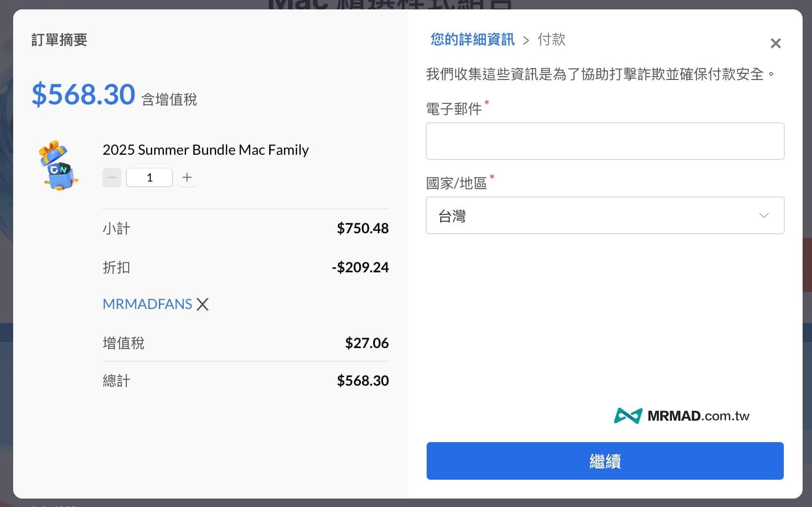812x507 pixels.
Task: Click the quantity number field
Action: (x=149, y=178)
